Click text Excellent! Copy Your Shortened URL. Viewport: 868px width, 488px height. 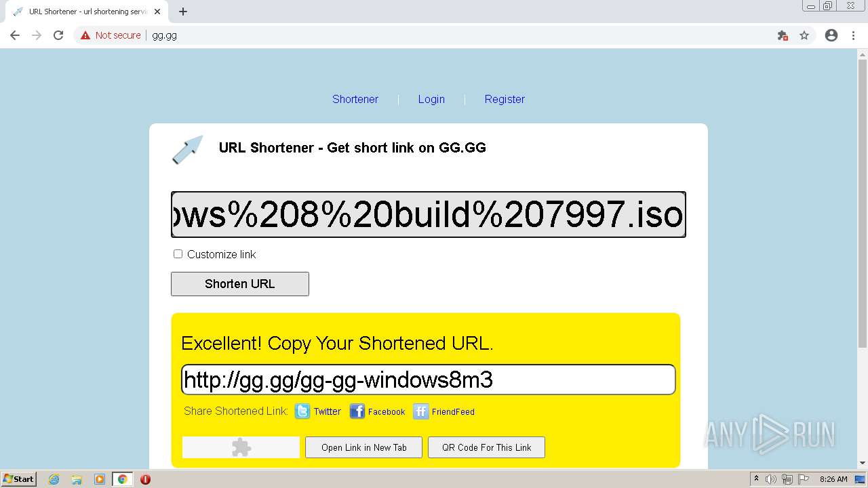(x=337, y=344)
